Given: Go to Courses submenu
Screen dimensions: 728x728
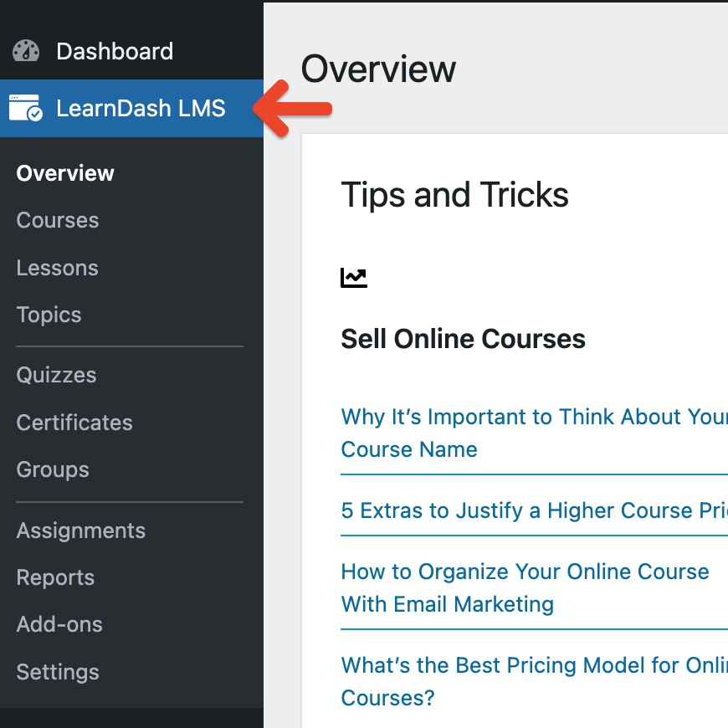Looking at the screenshot, I should click(x=58, y=220).
